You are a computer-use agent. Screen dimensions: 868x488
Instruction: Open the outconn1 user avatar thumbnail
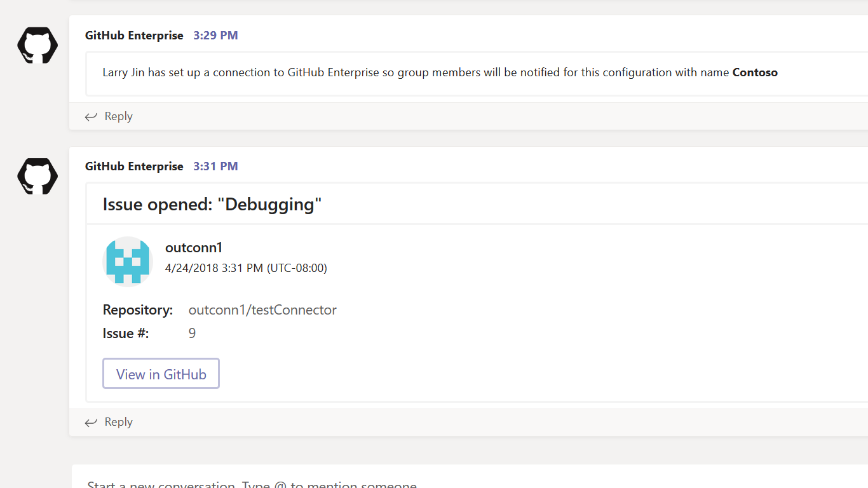[x=128, y=262]
